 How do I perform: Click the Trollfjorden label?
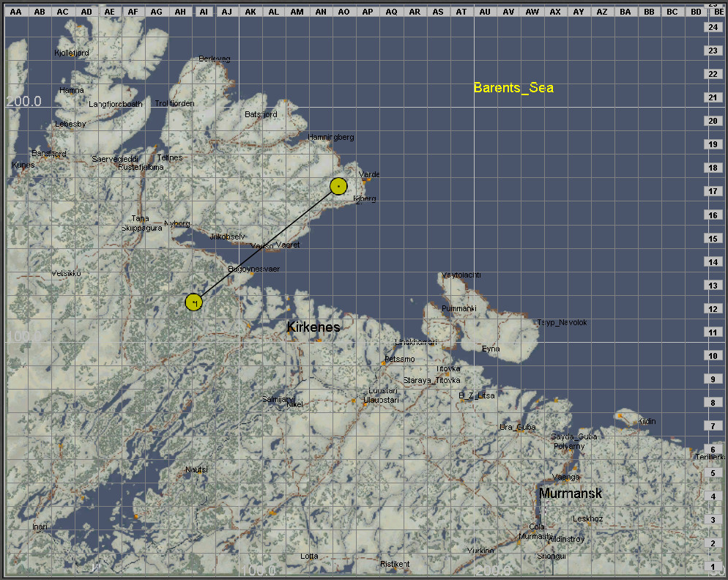click(x=174, y=103)
